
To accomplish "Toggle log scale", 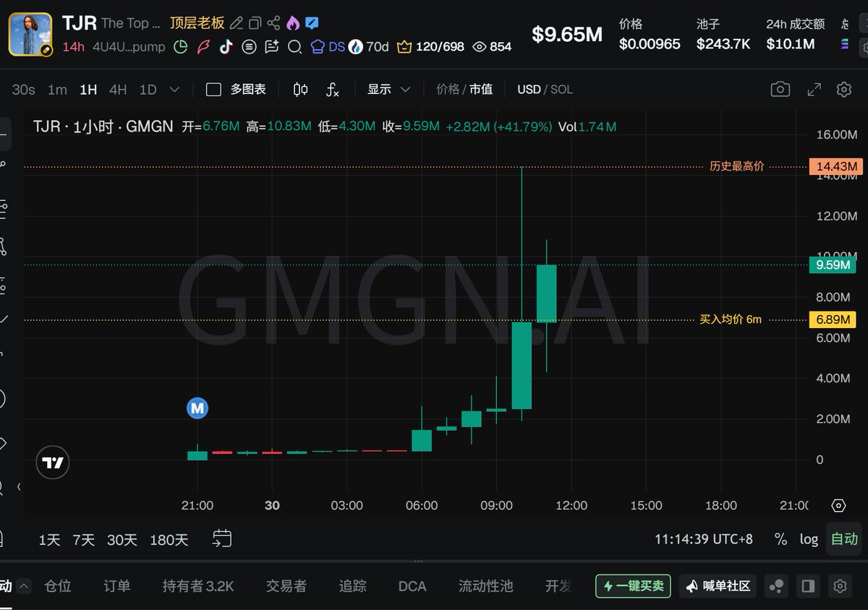I will pyautogui.click(x=809, y=539).
